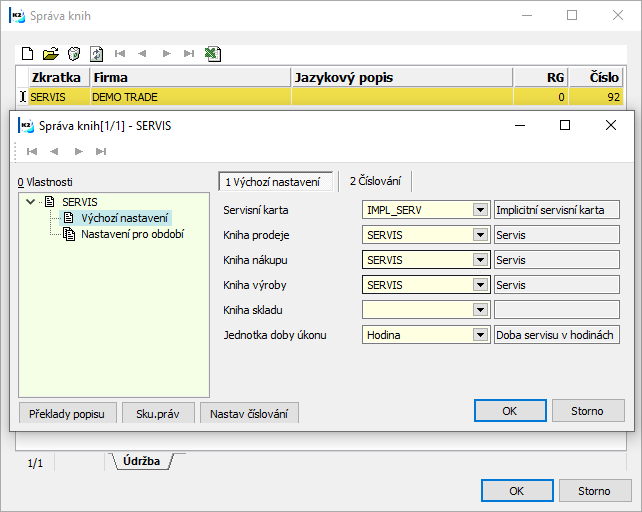The height and width of the screenshot is (512, 642).
Task: Open the empty Kniha skladu dropdown
Action: [481, 310]
